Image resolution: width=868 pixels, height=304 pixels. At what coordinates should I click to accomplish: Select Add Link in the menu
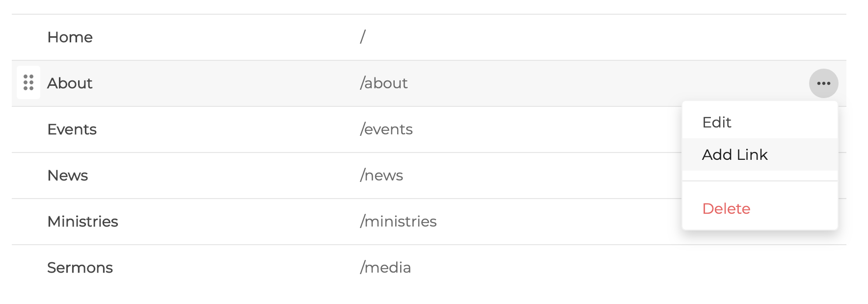(734, 154)
